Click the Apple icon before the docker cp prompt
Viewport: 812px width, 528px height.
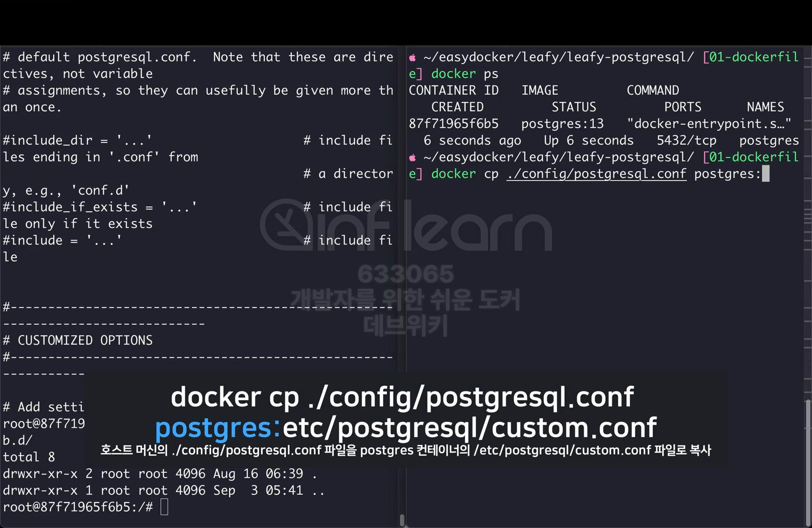tap(413, 157)
